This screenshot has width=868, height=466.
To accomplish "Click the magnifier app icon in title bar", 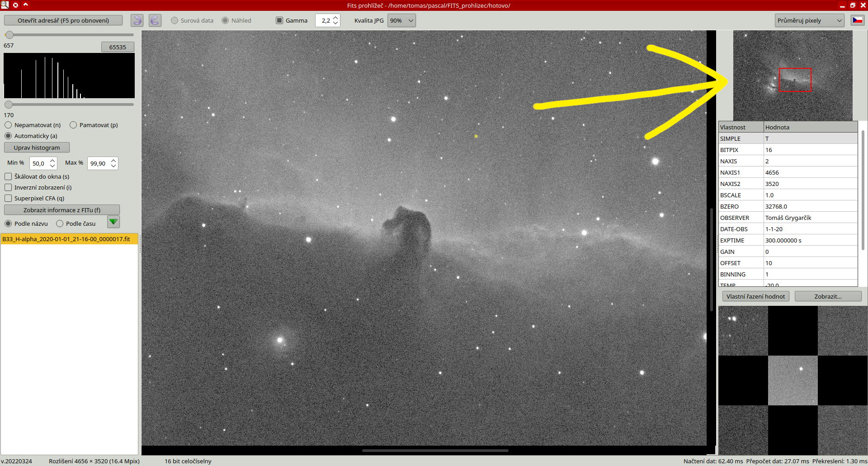I will click(x=5, y=5).
